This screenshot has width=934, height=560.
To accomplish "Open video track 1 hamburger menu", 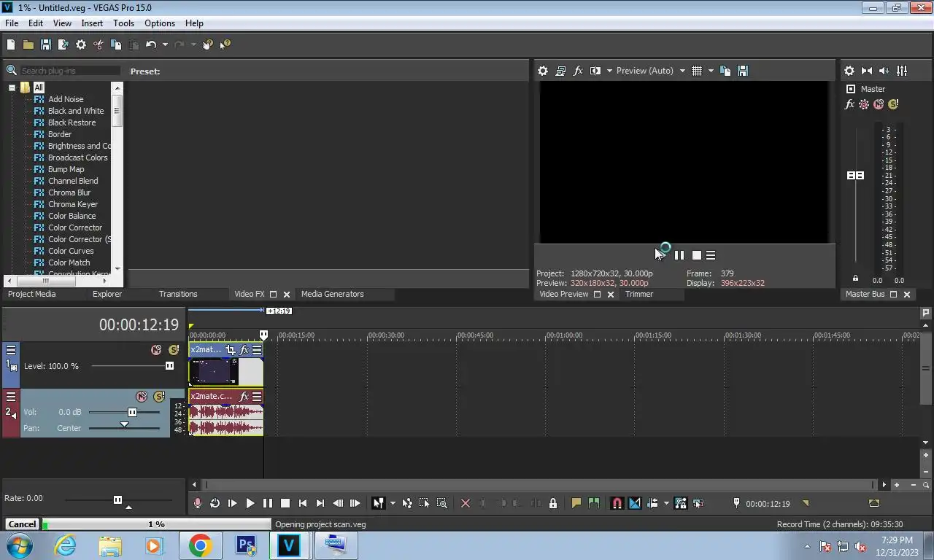I will (11, 350).
